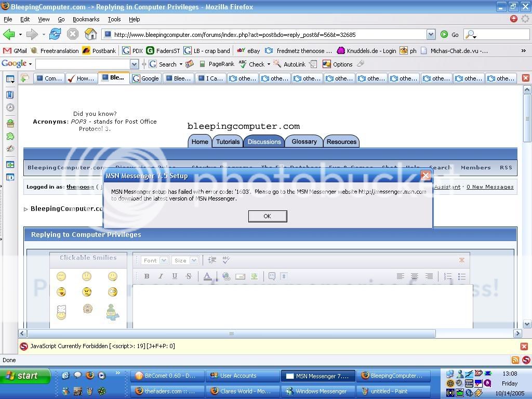The image size is (532, 399).
Task: Open the '0 New Messages' link
Action: (490, 187)
